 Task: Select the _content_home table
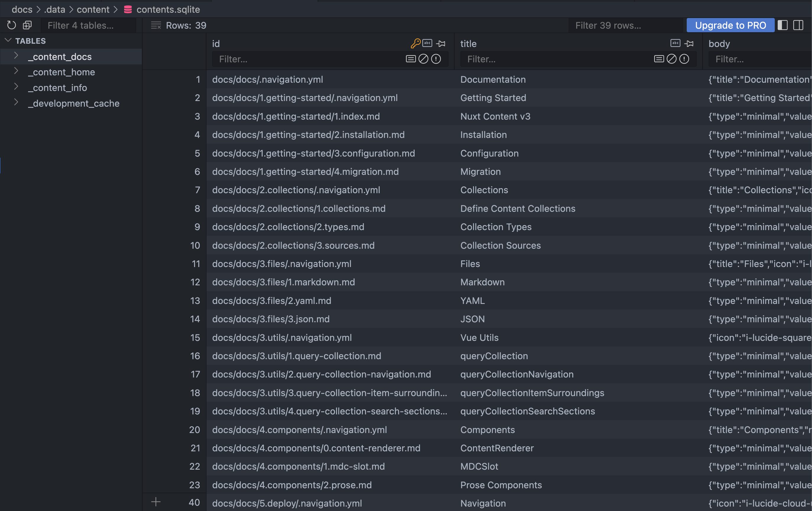point(61,72)
